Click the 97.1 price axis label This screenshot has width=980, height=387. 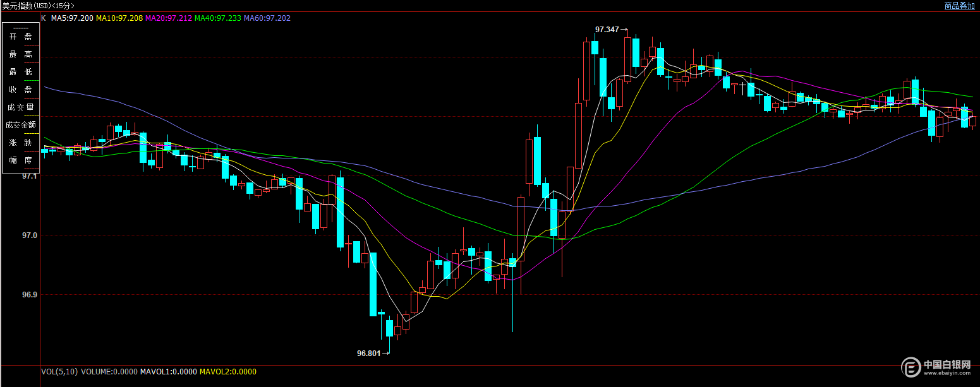pyautogui.click(x=30, y=176)
